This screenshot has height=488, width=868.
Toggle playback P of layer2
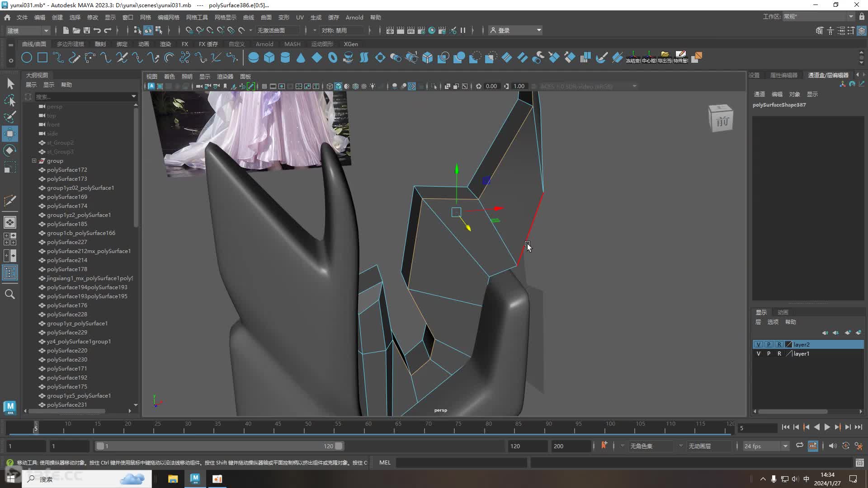coord(769,344)
